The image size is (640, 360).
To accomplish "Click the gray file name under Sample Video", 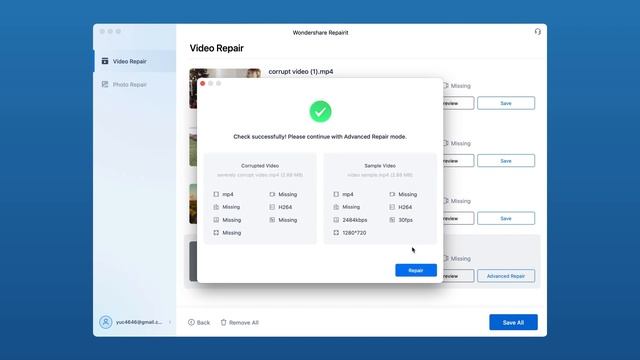I will 380,175.
